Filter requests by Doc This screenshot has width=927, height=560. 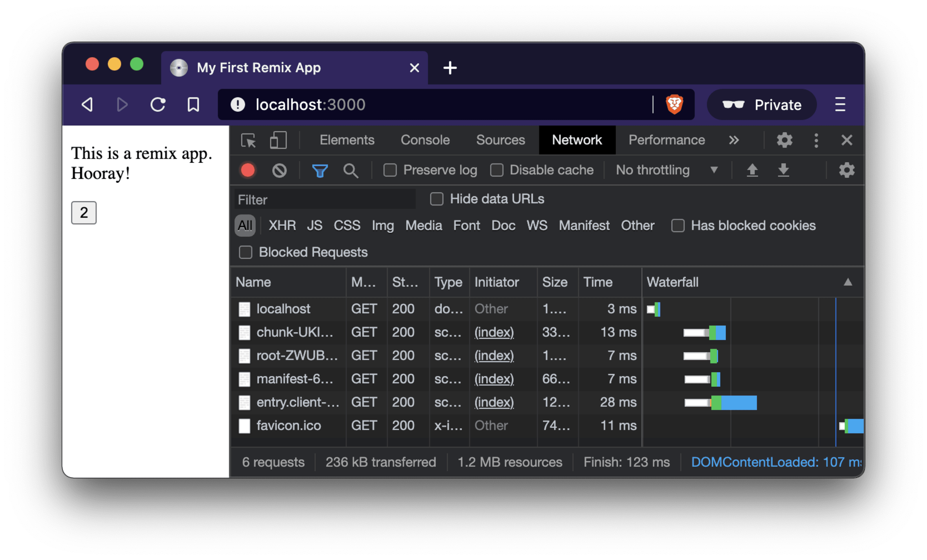click(x=503, y=226)
